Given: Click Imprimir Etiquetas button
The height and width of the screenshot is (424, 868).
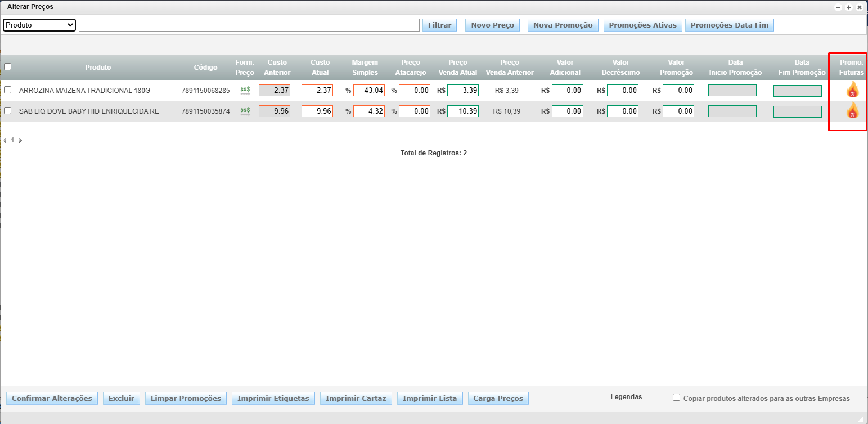Looking at the screenshot, I should click(x=273, y=399).
